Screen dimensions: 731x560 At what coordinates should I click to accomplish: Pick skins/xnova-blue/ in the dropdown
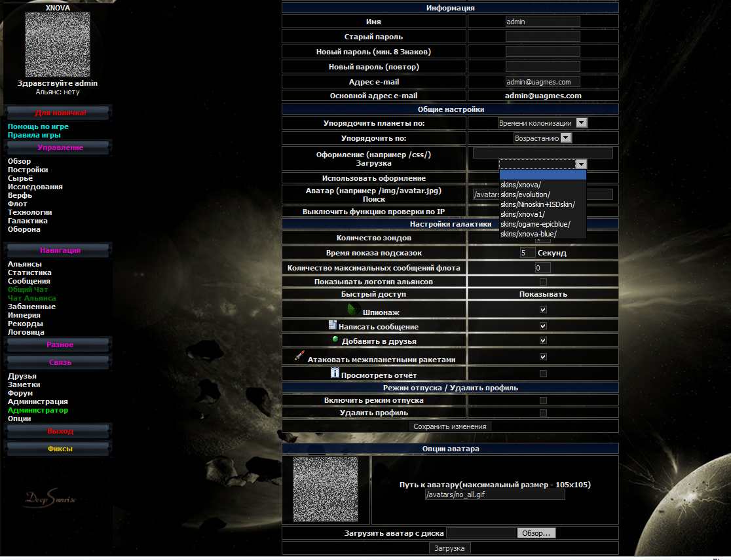[542, 234]
